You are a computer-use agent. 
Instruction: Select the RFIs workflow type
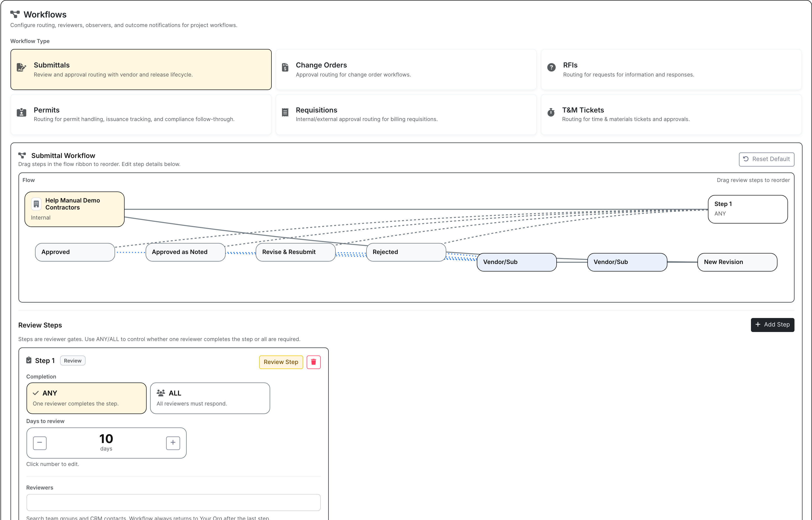point(671,69)
